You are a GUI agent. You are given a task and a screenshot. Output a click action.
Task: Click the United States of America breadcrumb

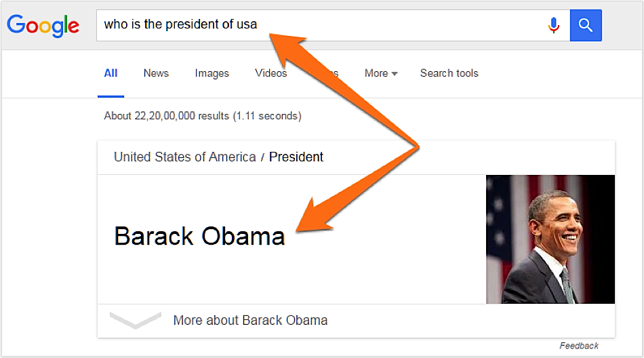coord(185,157)
